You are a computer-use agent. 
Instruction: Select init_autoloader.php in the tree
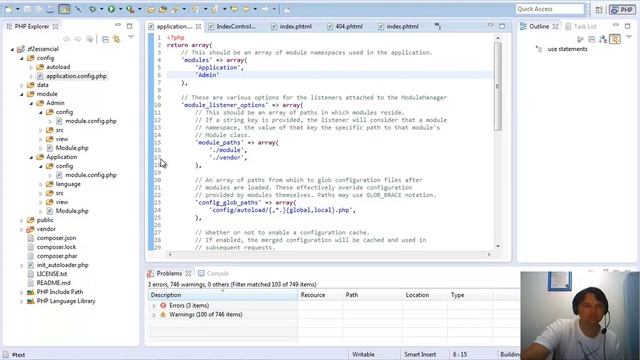click(x=62, y=265)
